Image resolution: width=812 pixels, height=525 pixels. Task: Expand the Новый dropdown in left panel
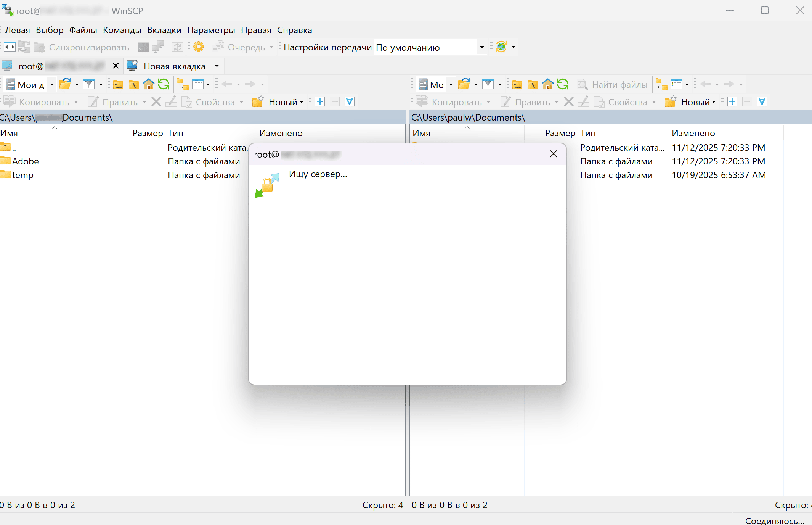point(301,102)
